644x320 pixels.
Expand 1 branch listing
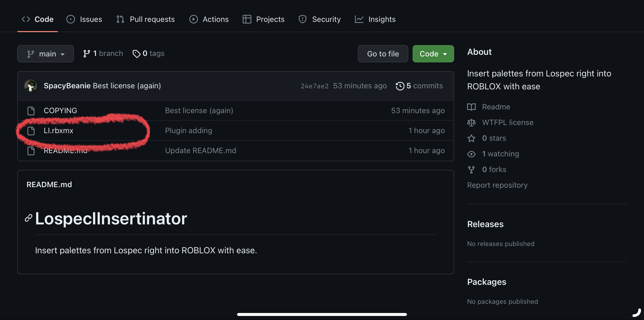103,53
